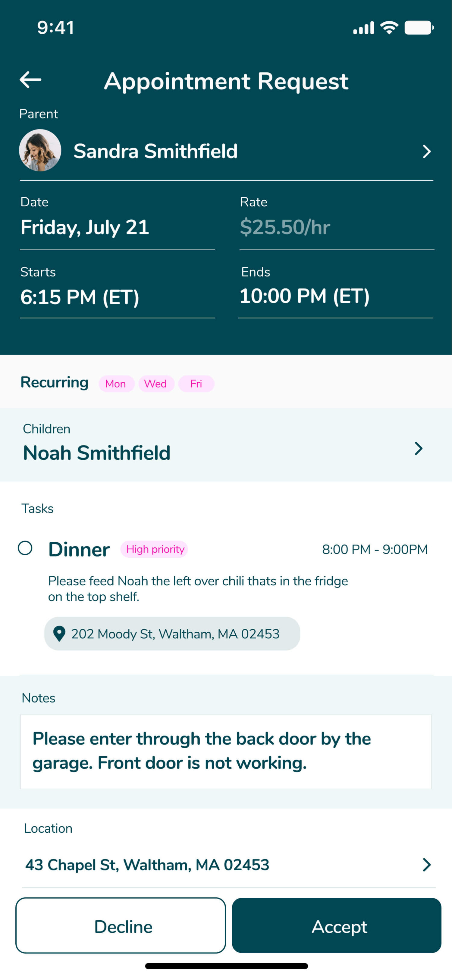This screenshot has height=980, width=452.
Task: Expand the Noah Smithfield children chevron
Action: point(418,449)
